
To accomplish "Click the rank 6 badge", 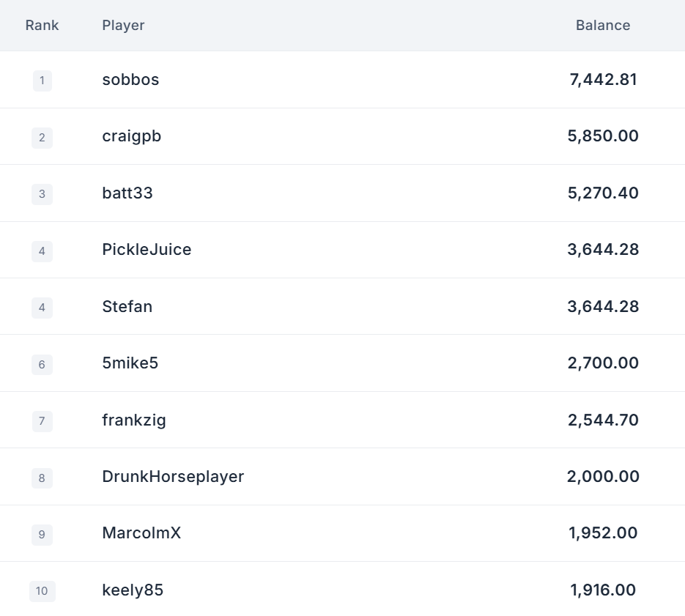I will (x=42, y=364).
